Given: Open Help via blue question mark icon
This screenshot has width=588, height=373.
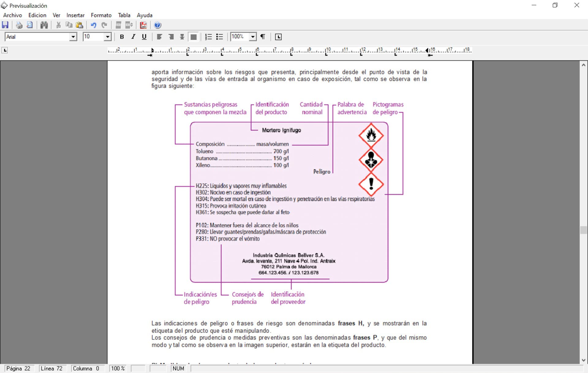Looking at the screenshot, I should (157, 25).
